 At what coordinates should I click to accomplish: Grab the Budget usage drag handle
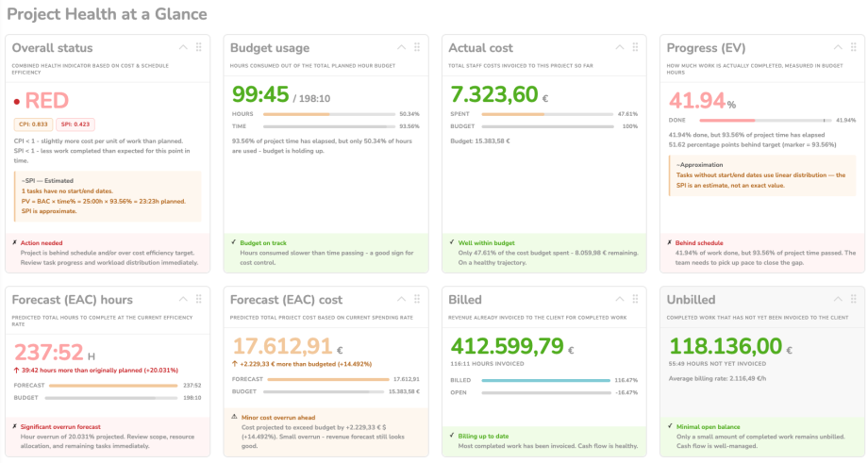417,47
